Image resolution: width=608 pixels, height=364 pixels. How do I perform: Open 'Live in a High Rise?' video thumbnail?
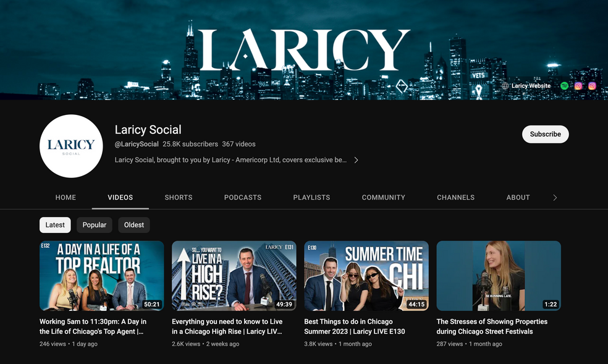click(x=234, y=276)
